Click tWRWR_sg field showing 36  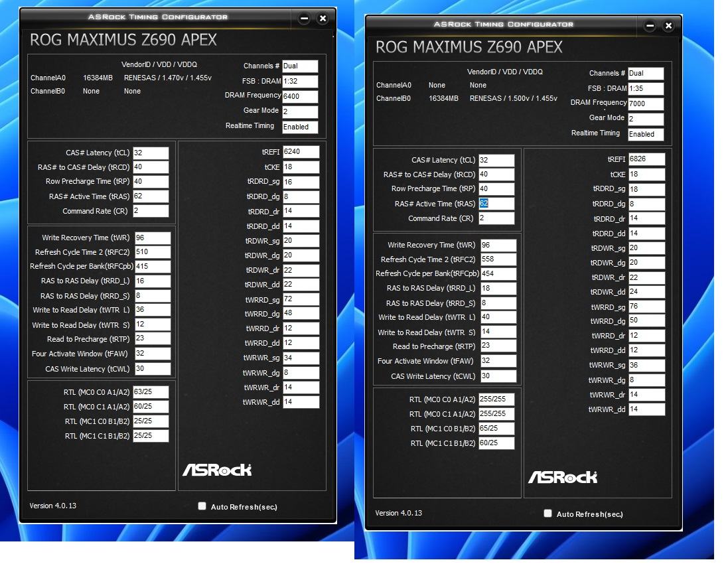pyautogui.click(x=647, y=366)
